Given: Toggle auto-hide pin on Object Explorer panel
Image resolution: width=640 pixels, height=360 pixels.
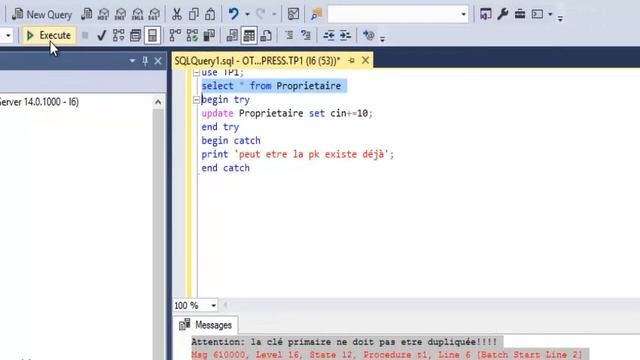Looking at the screenshot, I should [145, 61].
